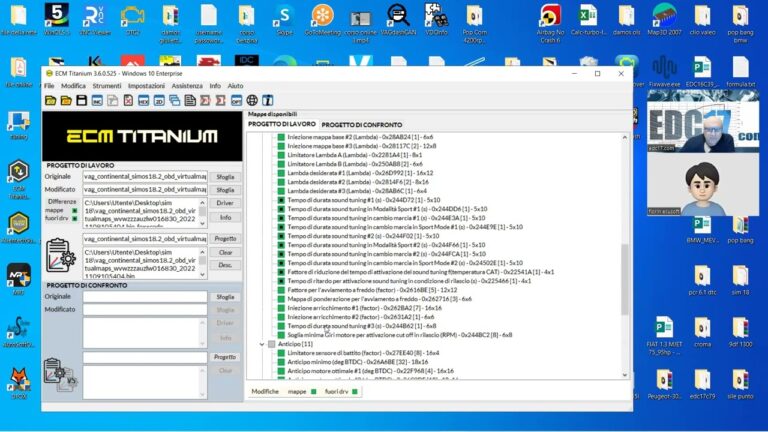Open the Modifica menu
Viewport: 768px width, 432px height.
click(x=73, y=86)
